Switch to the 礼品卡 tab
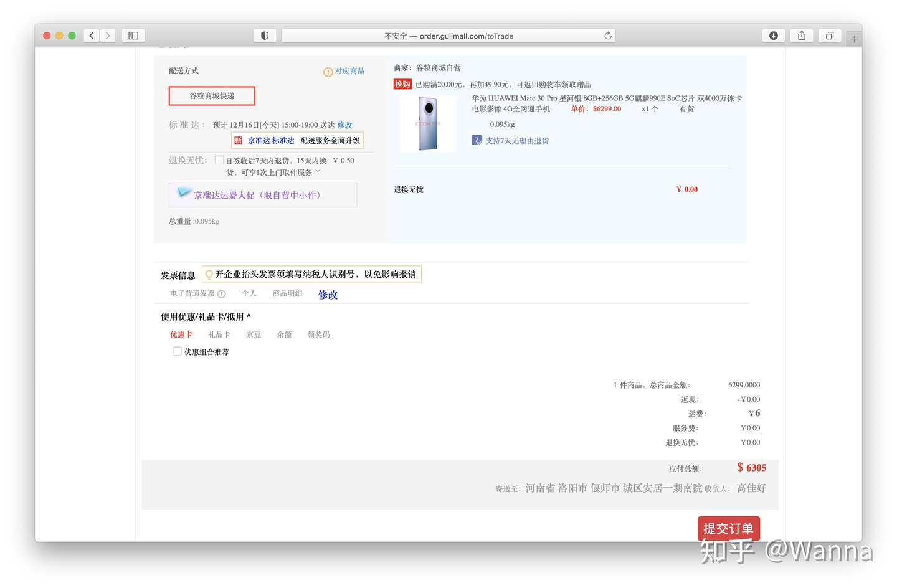This screenshot has width=897, height=588. tap(219, 334)
